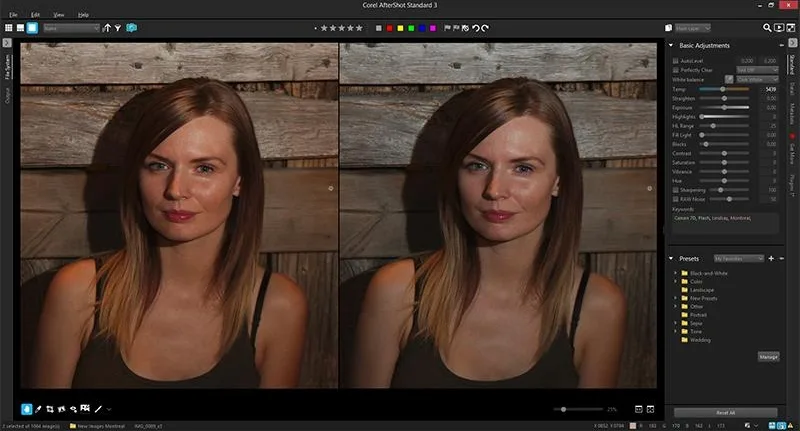Enter full screen mode
The width and height of the screenshot is (800, 431).
(791, 28)
